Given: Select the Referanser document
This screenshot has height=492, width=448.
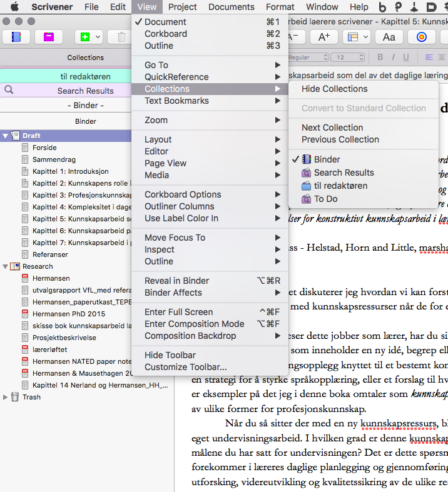Looking at the screenshot, I should click(x=50, y=254).
